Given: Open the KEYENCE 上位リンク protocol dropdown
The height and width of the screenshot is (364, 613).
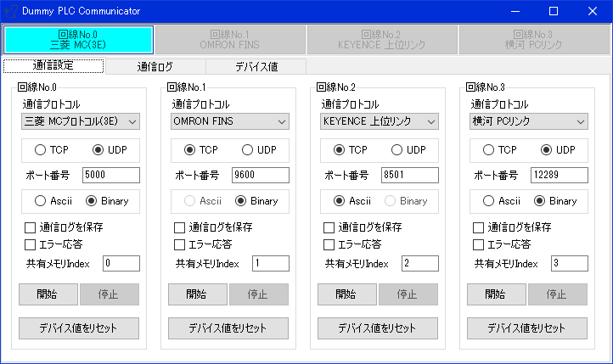Looking at the screenshot, I should coord(380,121).
